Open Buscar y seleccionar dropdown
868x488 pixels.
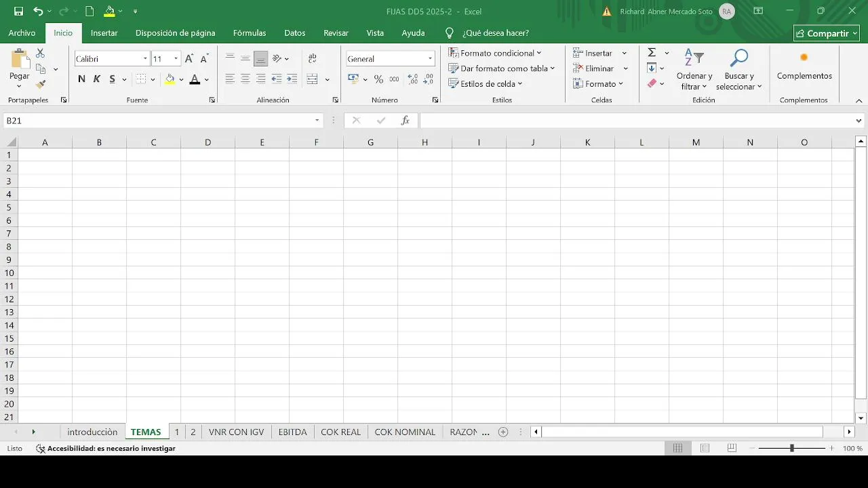739,69
